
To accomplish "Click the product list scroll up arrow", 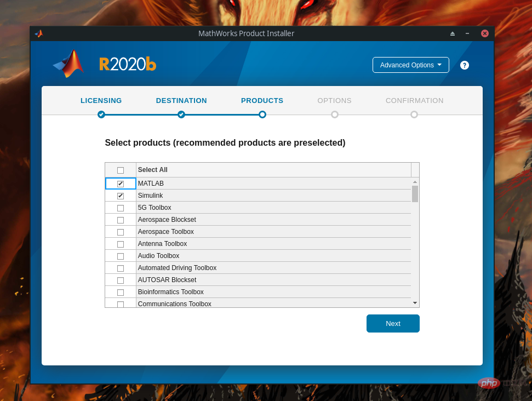I will (x=415, y=182).
